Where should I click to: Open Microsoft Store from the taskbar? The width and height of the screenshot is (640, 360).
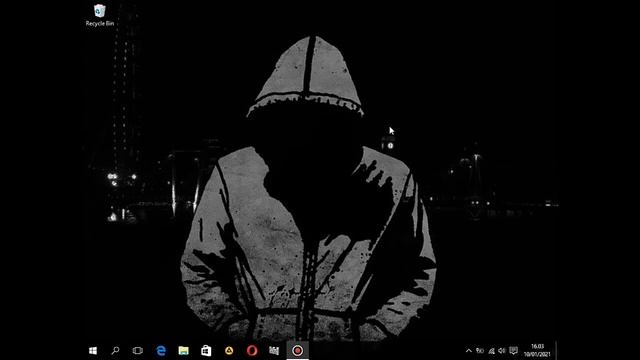(206, 351)
